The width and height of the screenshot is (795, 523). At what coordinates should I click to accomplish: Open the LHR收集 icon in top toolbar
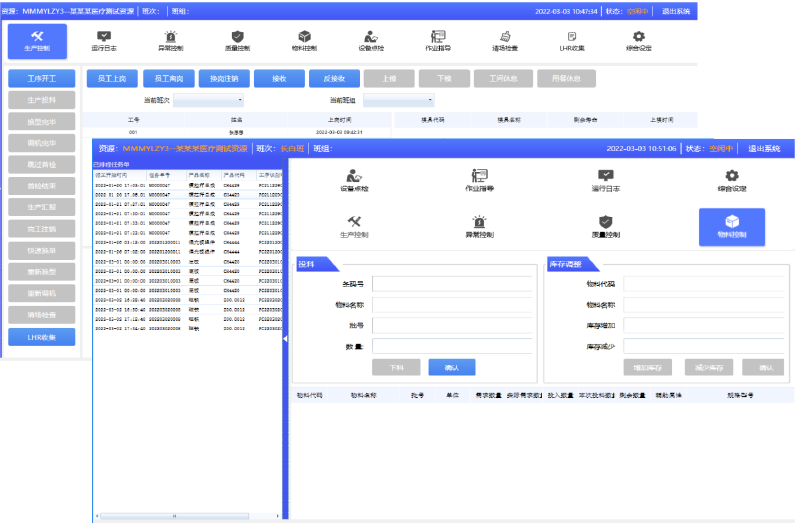tap(572, 40)
